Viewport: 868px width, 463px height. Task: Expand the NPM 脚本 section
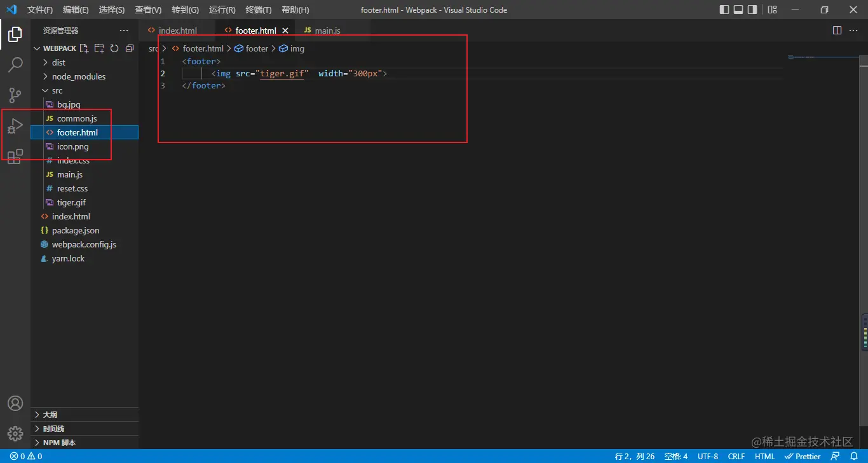tap(85, 443)
